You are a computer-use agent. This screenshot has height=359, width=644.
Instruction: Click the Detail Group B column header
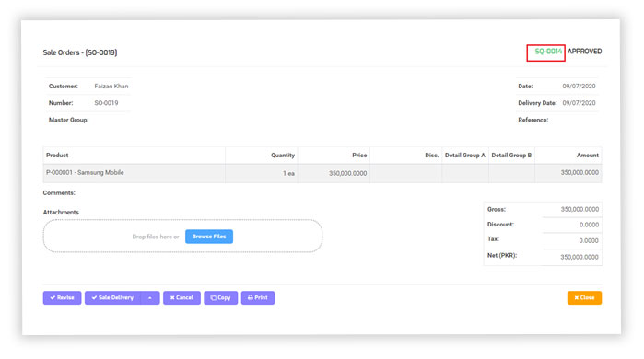point(511,155)
